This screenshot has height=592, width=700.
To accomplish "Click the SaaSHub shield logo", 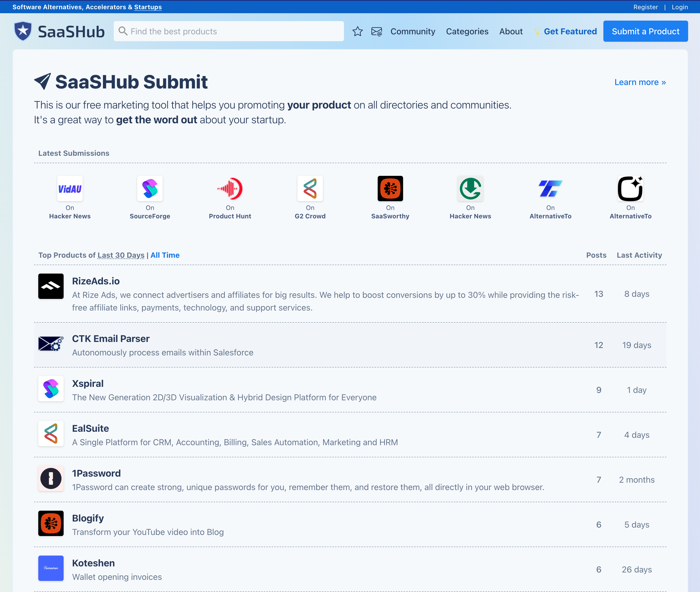I will pyautogui.click(x=23, y=31).
